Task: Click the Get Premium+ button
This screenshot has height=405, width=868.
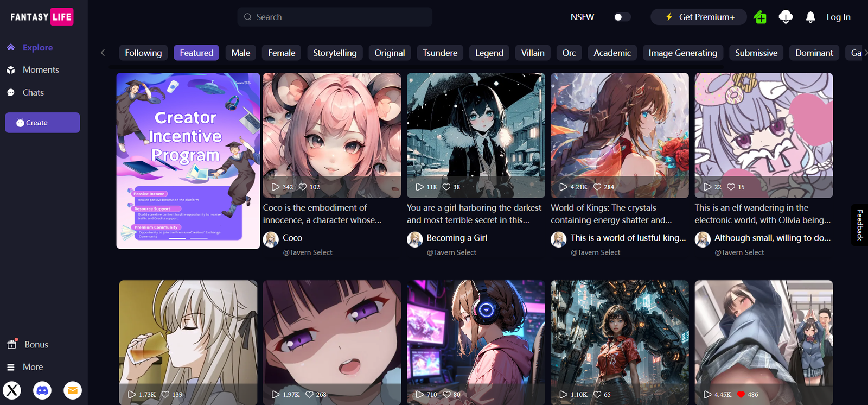Action: [x=699, y=17]
